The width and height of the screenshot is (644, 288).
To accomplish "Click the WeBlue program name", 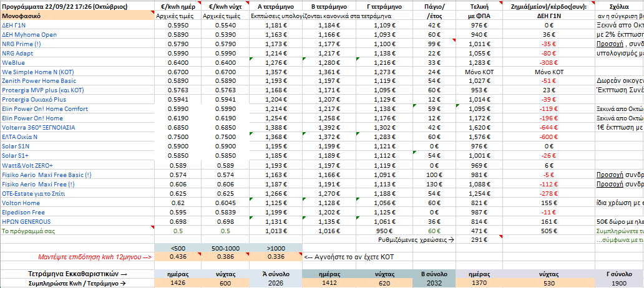I will tap(77, 63).
